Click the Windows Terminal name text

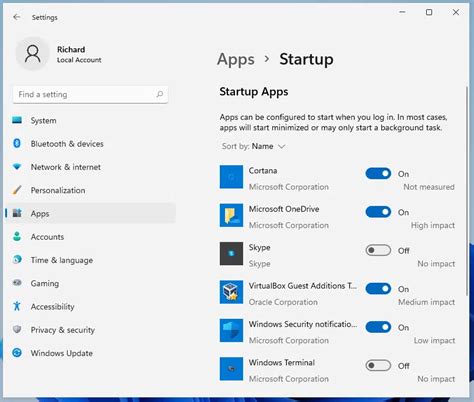coord(282,362)
